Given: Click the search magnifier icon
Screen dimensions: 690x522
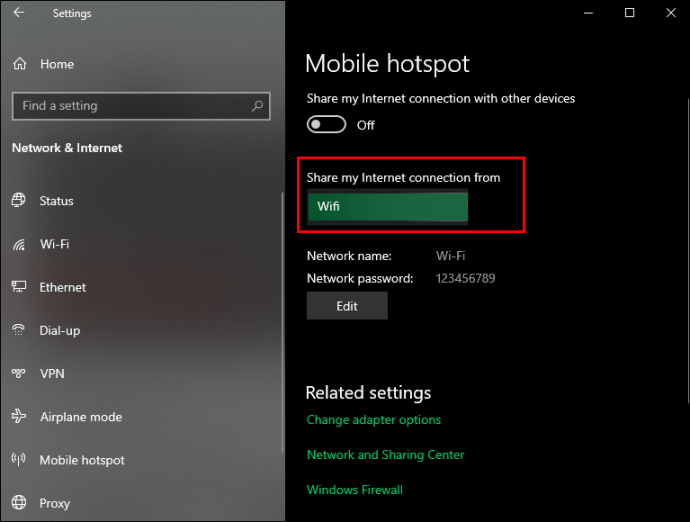Looking at the screenshot, I should (257, 106).
